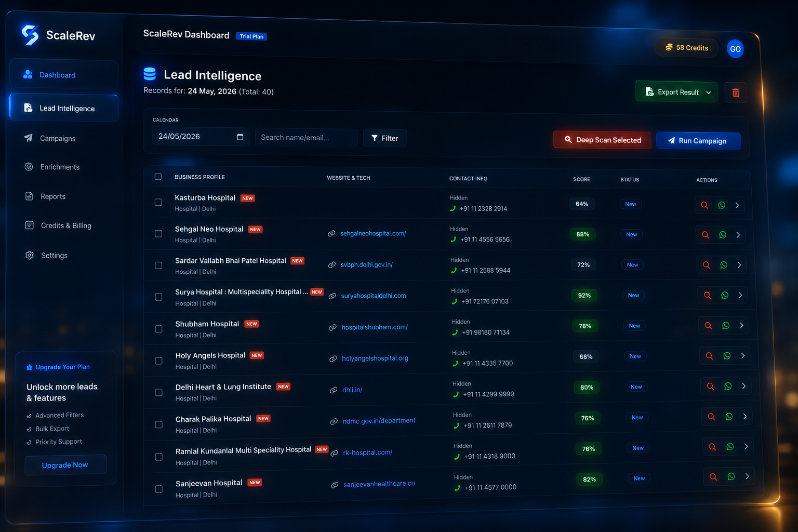Open the Filter button
This screenshot has width=798, height=532.
pyautogui.click(x=385, y=138)
